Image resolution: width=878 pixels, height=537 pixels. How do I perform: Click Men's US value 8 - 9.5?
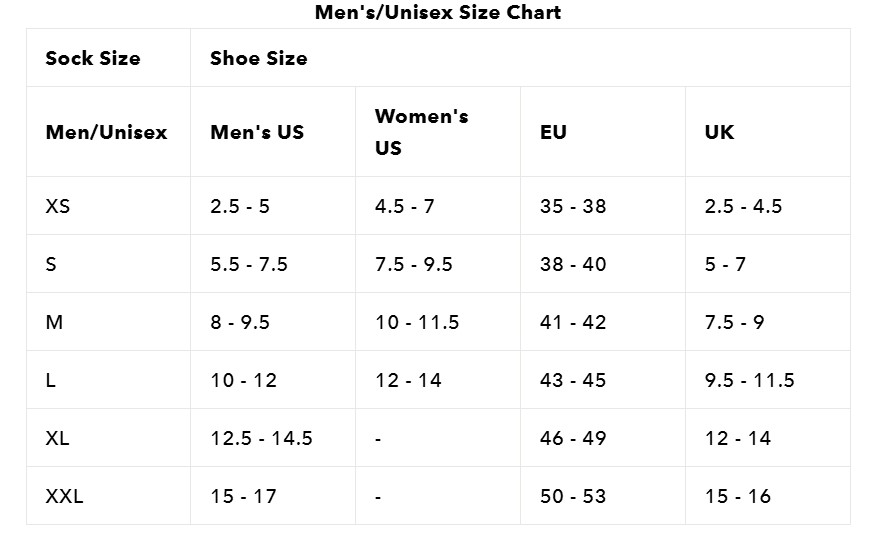[x=240, y=322]
